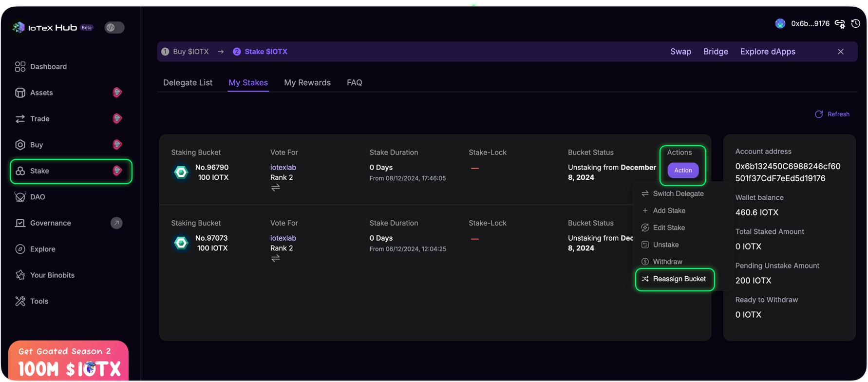868x382 pixels.
Task: Switch to the Delegate List tab
Action: coord(188,83)
